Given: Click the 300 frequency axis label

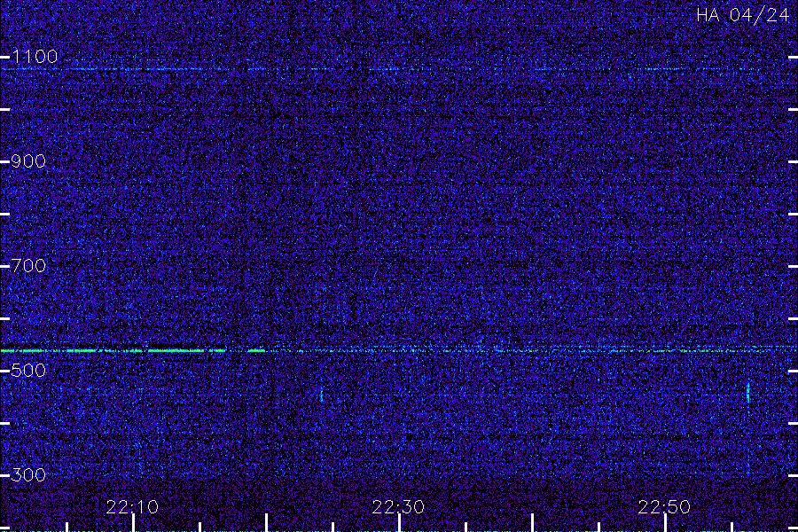Looking at the screenshot, I should click(28, 475).
